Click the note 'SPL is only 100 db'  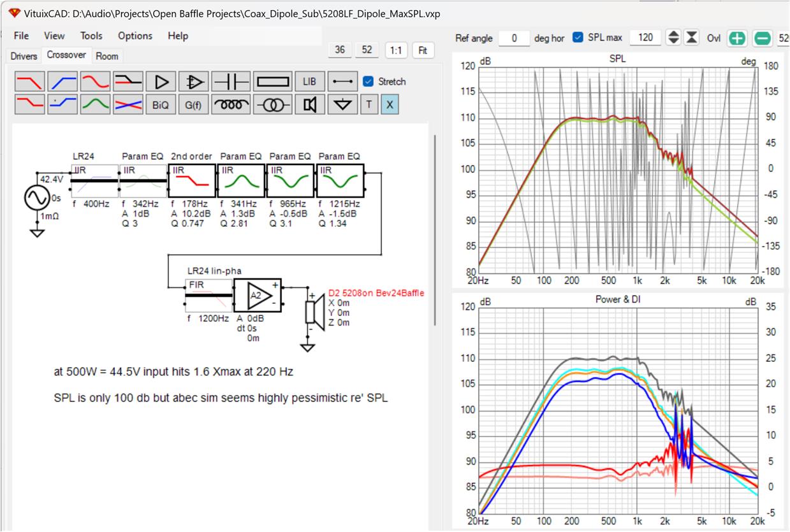pos(221,398)
